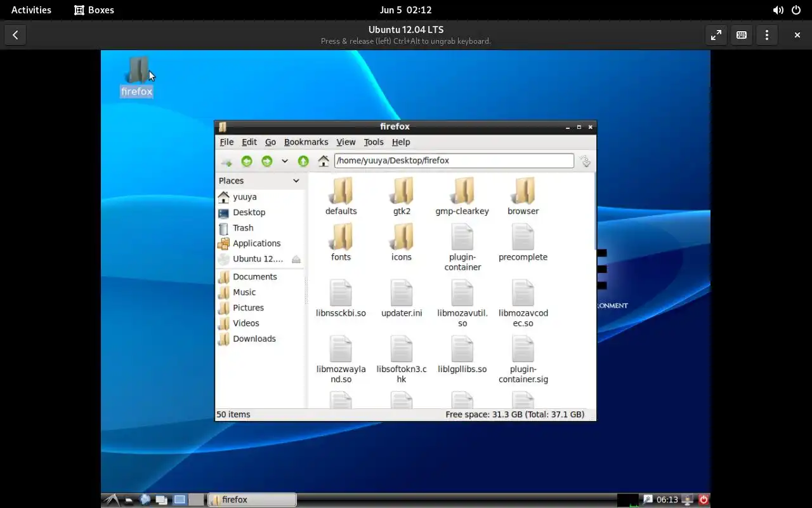Click the network status tray icon
The width and height of the screenshot is (812, 508).
point(688,500)
